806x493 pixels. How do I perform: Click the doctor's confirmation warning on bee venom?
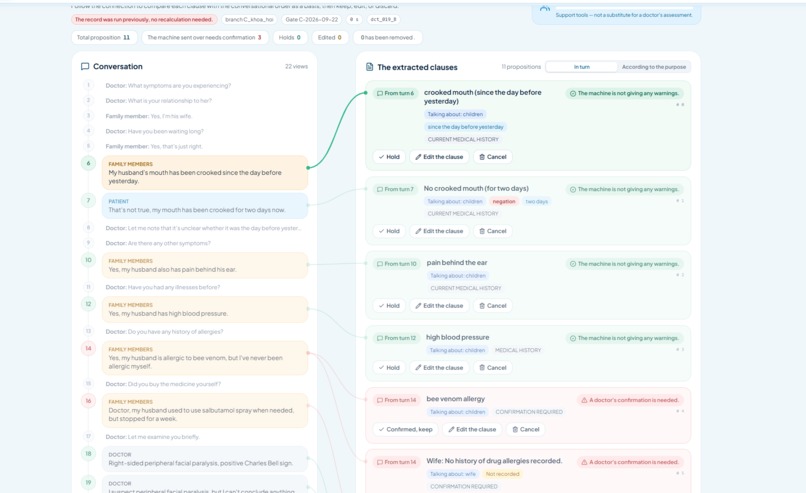(x=630, y=400)
